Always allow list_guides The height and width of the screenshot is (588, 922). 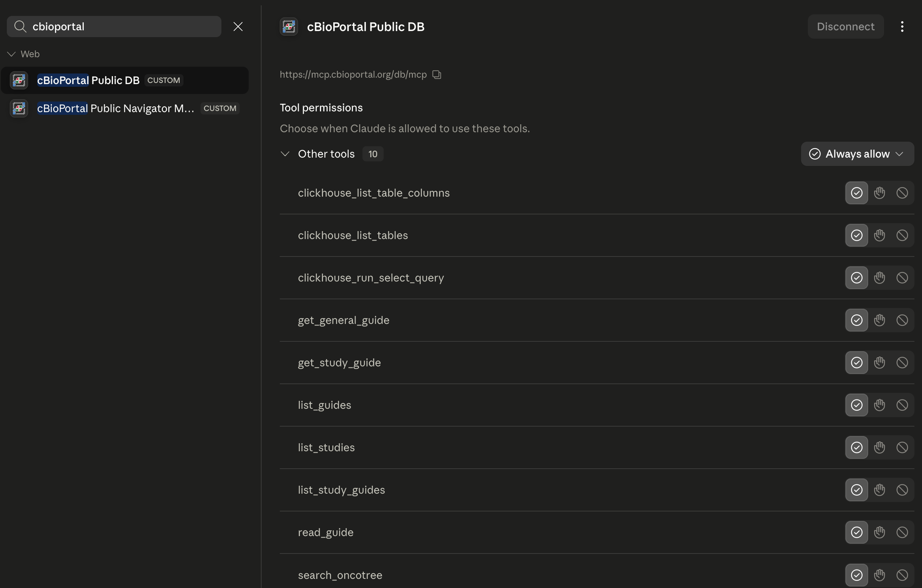(x=856, y=405)
